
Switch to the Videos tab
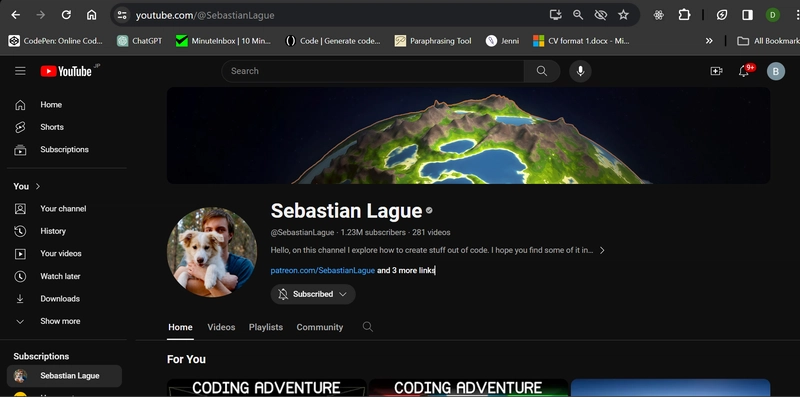[x=221, y=327]
